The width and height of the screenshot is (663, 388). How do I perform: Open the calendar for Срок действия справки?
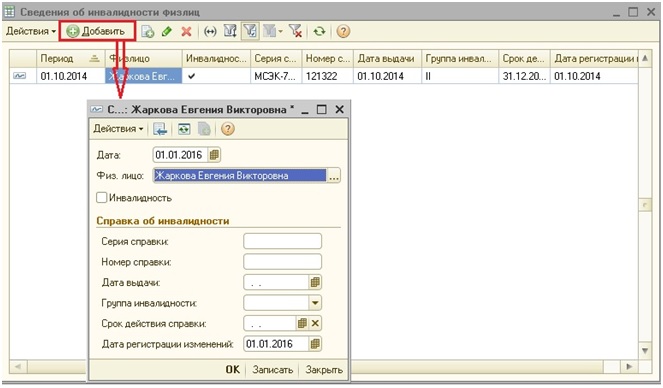[x=302, y=324]
